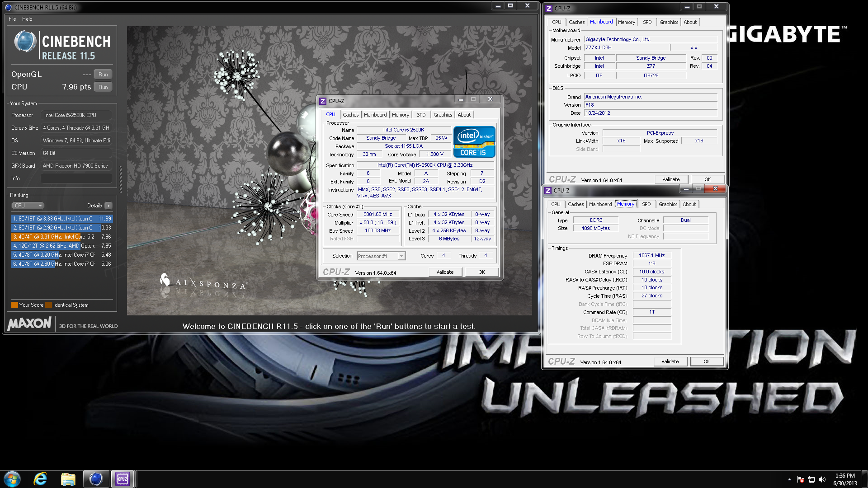Click CPU-Z icon in Mainboard window title
868x488 pixels.
point(548,9)
